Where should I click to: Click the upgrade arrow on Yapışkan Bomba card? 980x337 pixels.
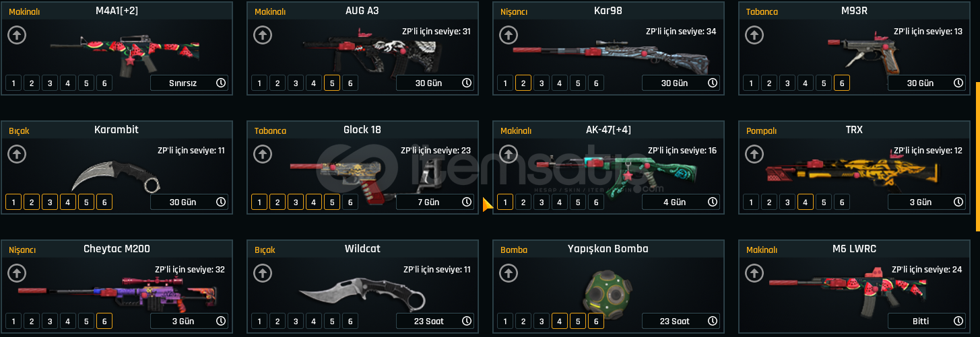(509, 273)
